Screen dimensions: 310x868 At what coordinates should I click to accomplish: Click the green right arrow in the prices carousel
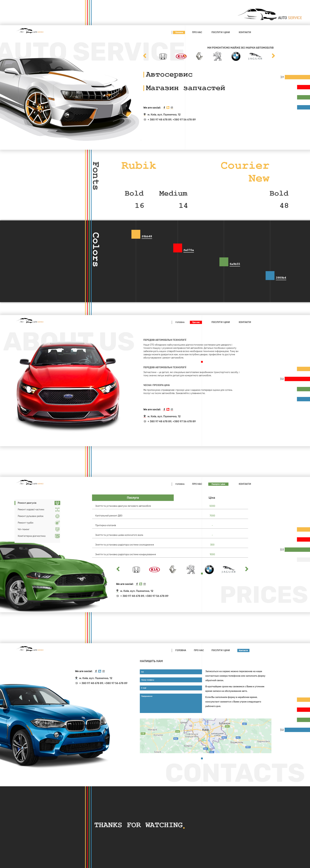pyautogui.click(x=247, y=569)
